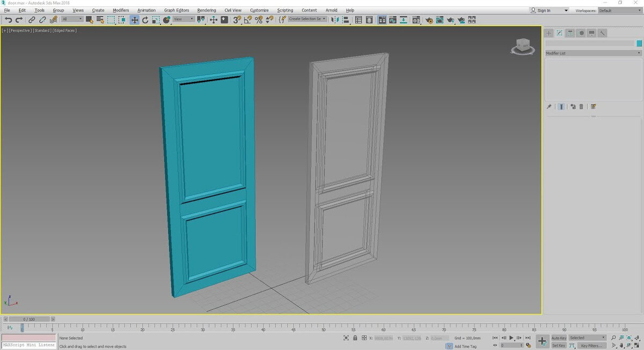Screen dimensions: 644x350
Task: Open the selection filter dropdown showing All
Action: click(x=72, y=19)
